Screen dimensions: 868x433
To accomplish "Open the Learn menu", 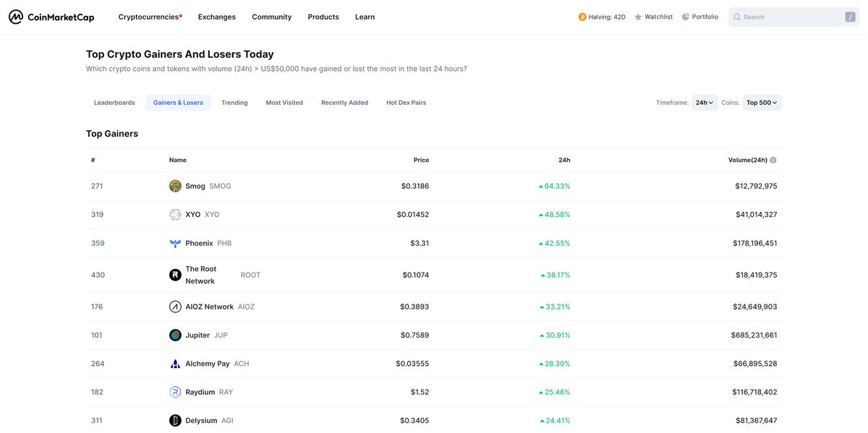I will click(365, 17).
